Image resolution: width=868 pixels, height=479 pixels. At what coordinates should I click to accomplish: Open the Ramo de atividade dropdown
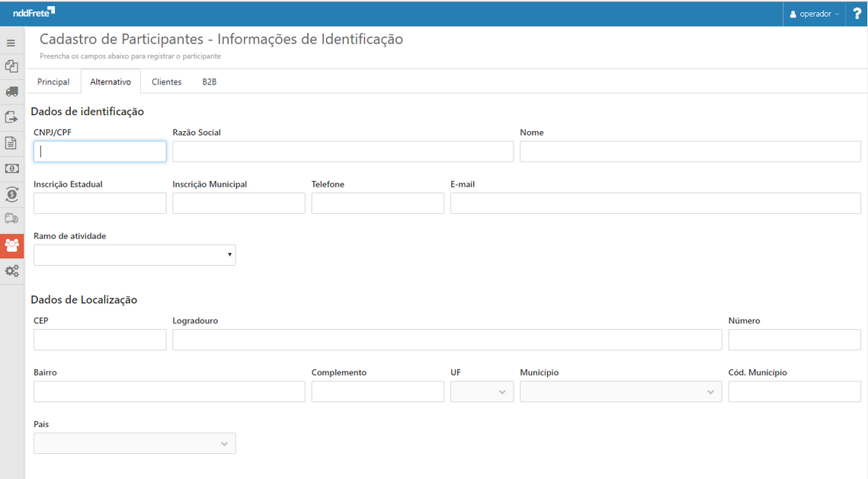134,255
